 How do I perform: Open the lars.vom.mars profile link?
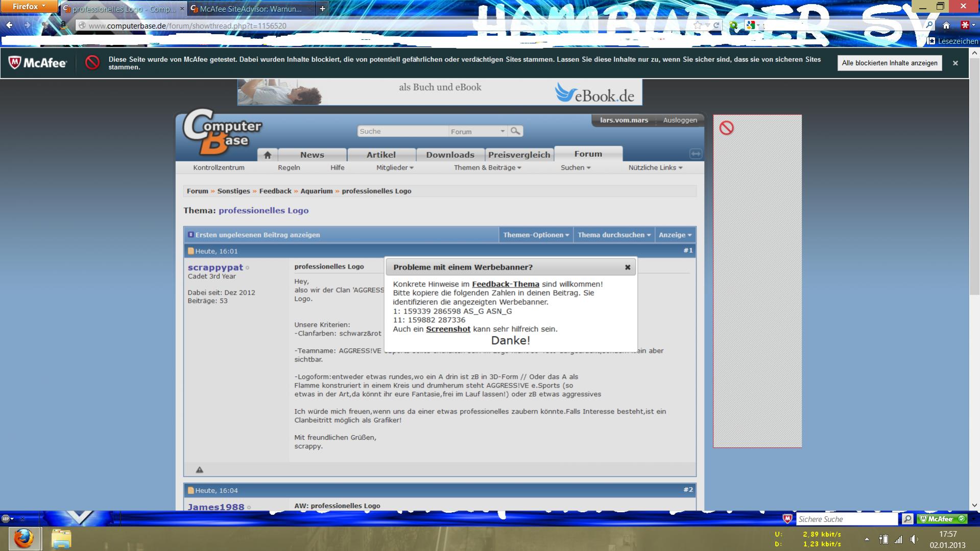pyautogui.click(x=624, y=120)
